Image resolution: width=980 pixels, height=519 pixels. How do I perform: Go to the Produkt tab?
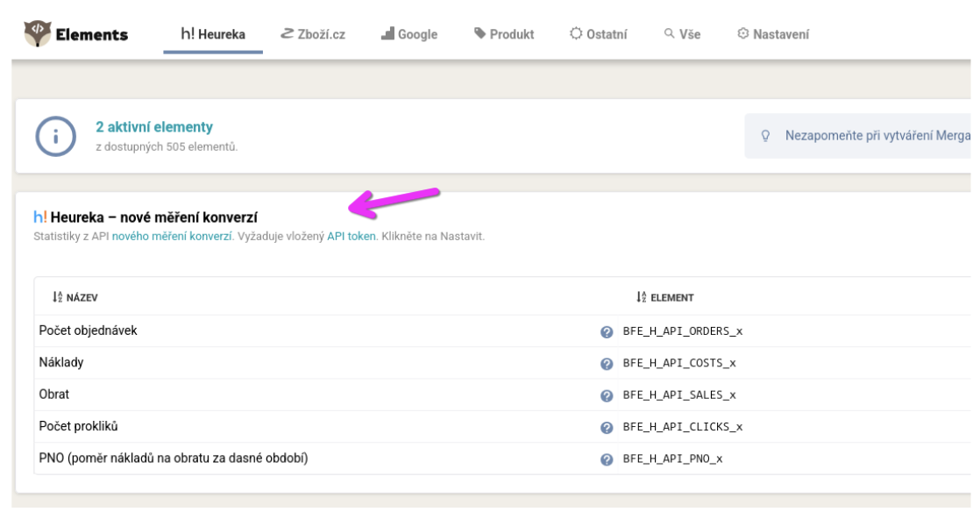coord(504,35)
